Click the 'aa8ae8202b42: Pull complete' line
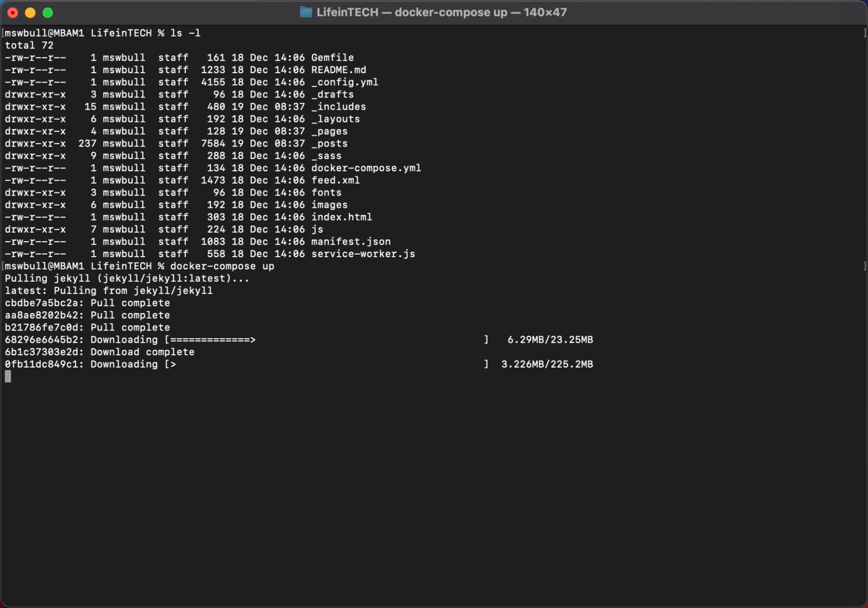This screenshot has height=608, width=868. (x=87, y=315)
